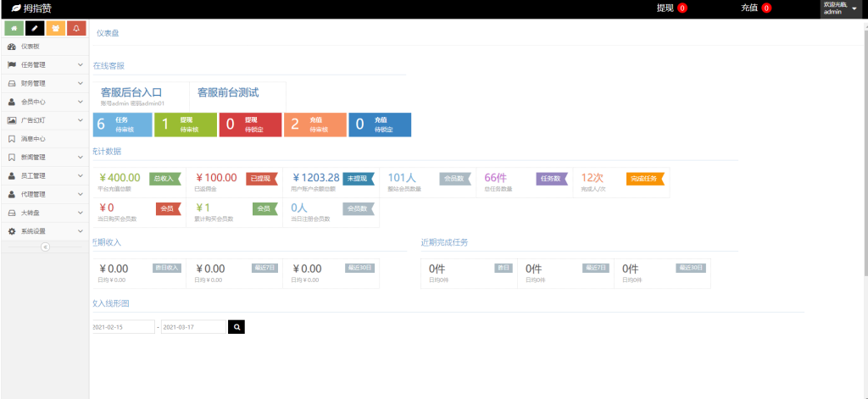Viewport: 868px width, 399px height.
Task: Click the ￥1203.28 balance value
Action: point(315,178)
